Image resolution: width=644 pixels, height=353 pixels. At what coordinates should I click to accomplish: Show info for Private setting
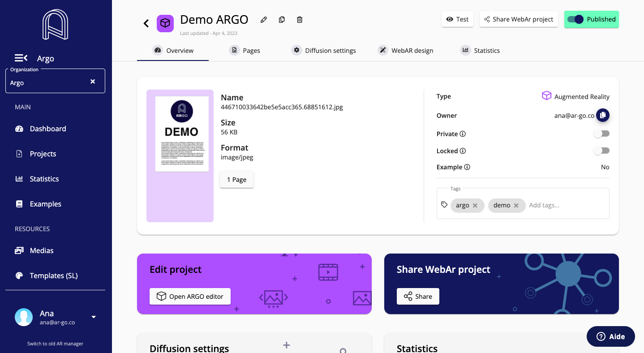pos(463,134)
